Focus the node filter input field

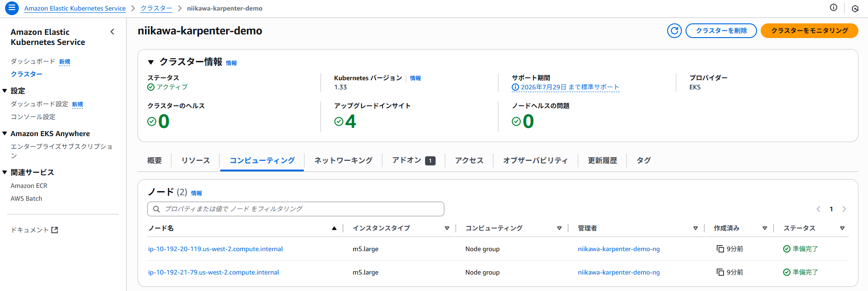pyautogui.click(x=296, y=209)
